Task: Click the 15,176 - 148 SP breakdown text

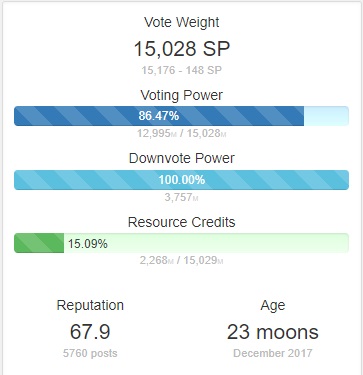Action: [x=182, y=70]
